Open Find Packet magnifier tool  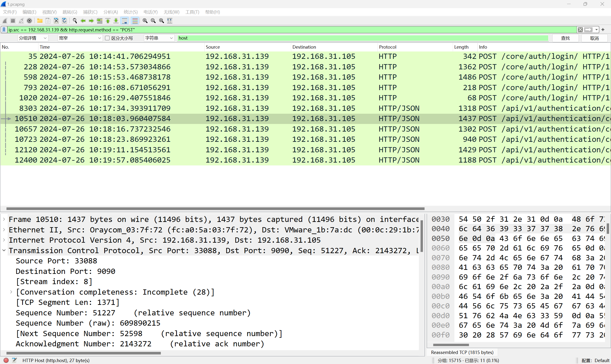click(75, 21)
